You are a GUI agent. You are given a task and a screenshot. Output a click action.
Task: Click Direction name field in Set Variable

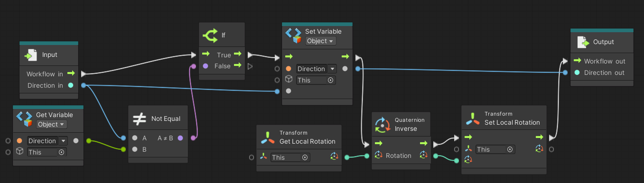click(x=312, y=69)
